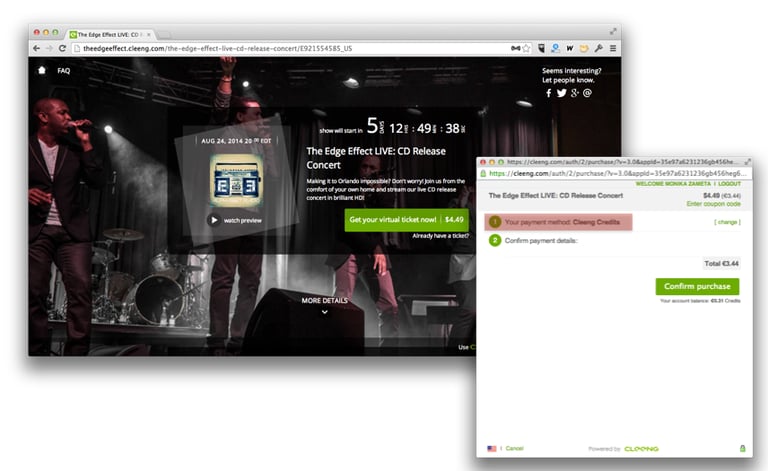
Task: Open the blue person extension icon
Action: [x=555, y=48]
